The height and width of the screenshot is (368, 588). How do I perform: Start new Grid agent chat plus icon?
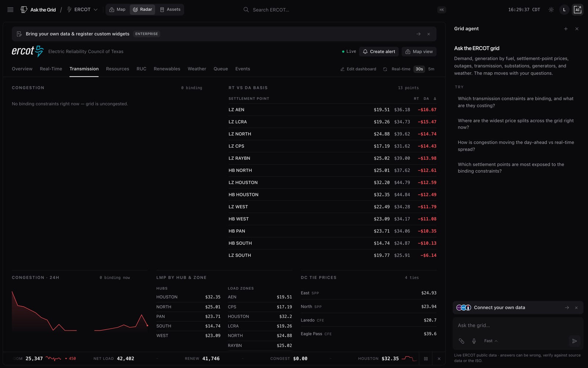coord(566,29)
